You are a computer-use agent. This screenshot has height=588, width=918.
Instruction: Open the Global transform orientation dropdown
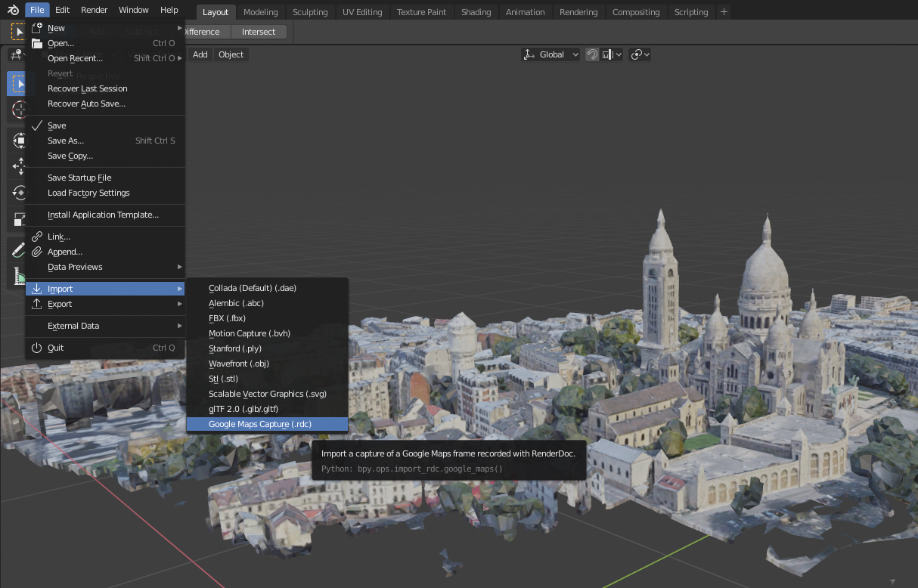(x=551, y=54)
